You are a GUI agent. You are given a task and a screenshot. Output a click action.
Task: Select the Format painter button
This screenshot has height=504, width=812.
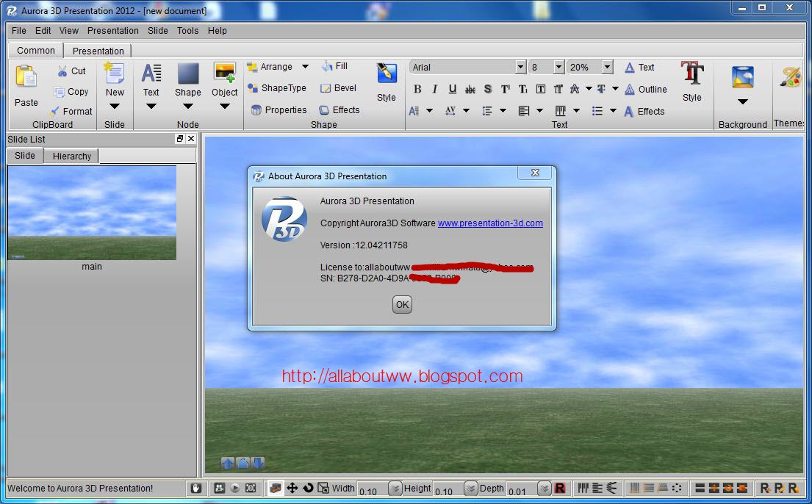click(71, 111)
